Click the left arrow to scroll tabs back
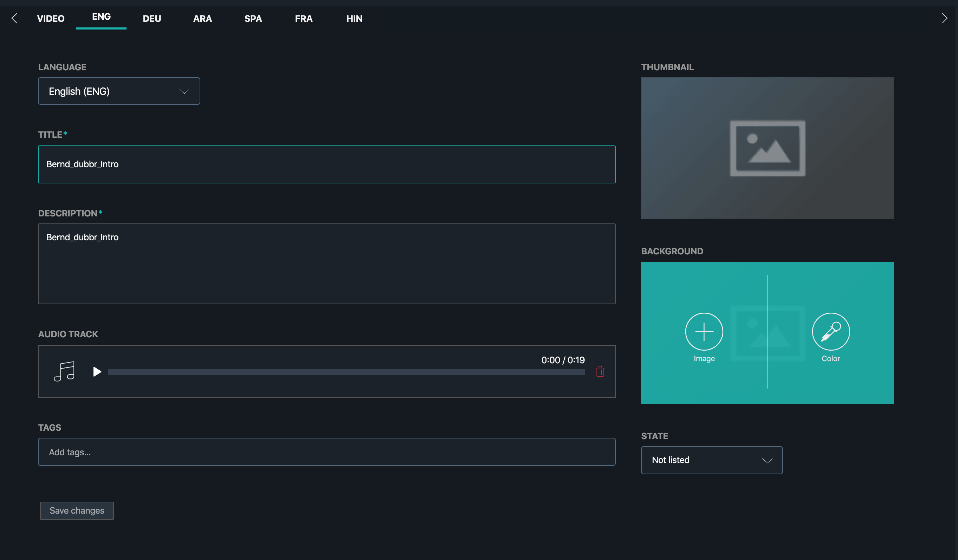The height and width of the screenshot is (560, 958). pyautogui.click(x=14, y=18)
